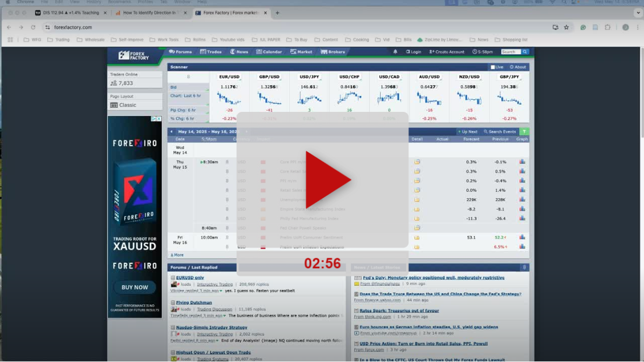Click Create Account in the header
The height and width of the screenshot is (362, 644).
447,52
